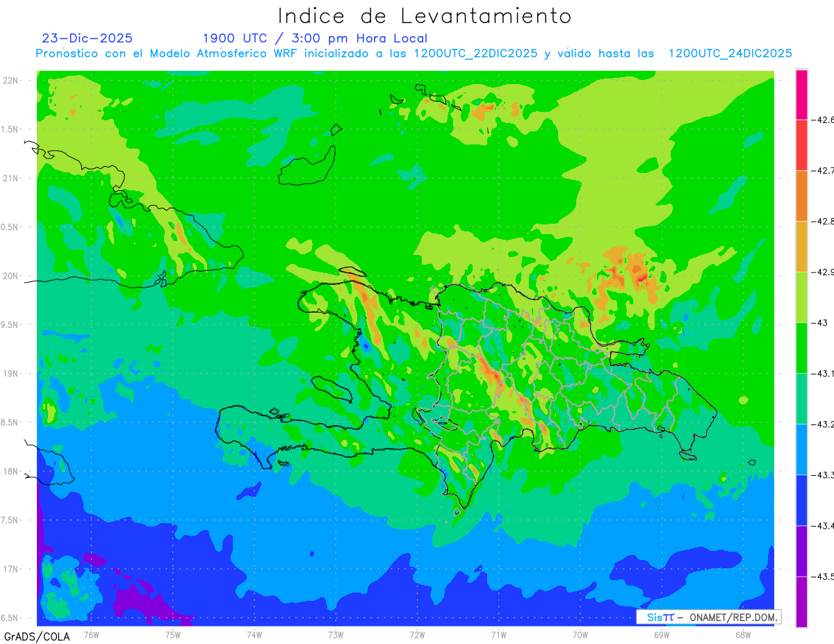Screen dimensions: 834x644
Task: Click the '22N' latitude label
Action: (12, 81)
